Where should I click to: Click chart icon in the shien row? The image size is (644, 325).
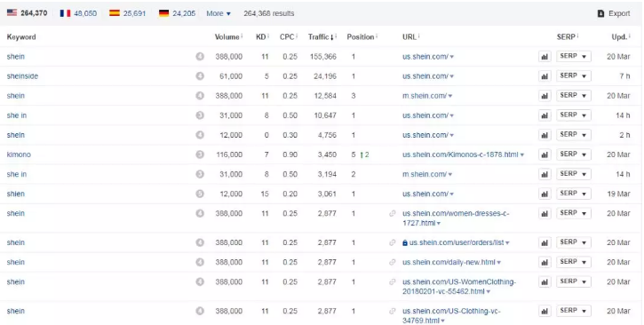545,194
